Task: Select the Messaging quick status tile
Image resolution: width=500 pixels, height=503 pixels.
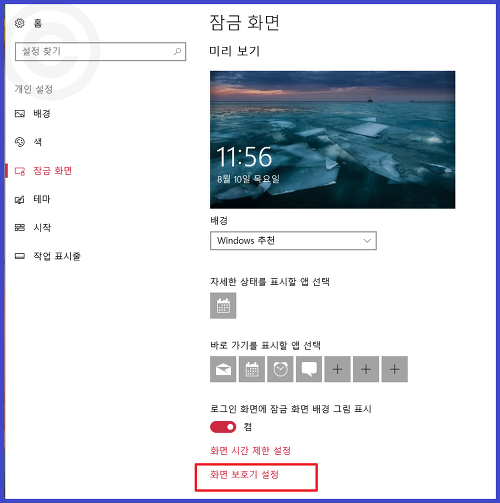Action: tap(309, 369)
